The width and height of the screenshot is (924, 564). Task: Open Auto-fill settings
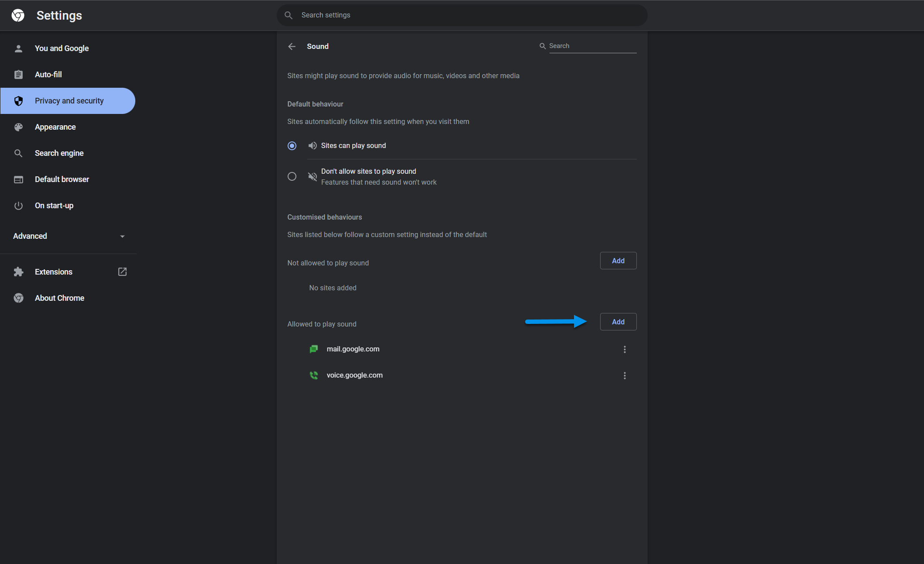pos(68,75)
